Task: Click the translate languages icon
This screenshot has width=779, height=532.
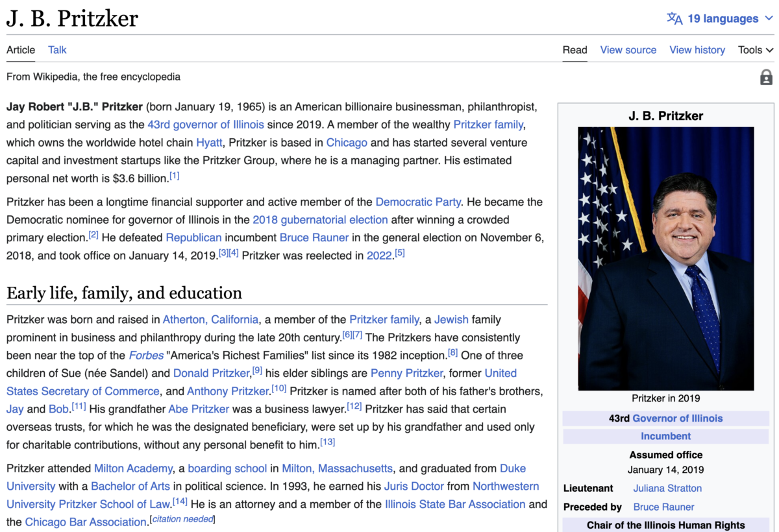Action: tap(674, 18)
